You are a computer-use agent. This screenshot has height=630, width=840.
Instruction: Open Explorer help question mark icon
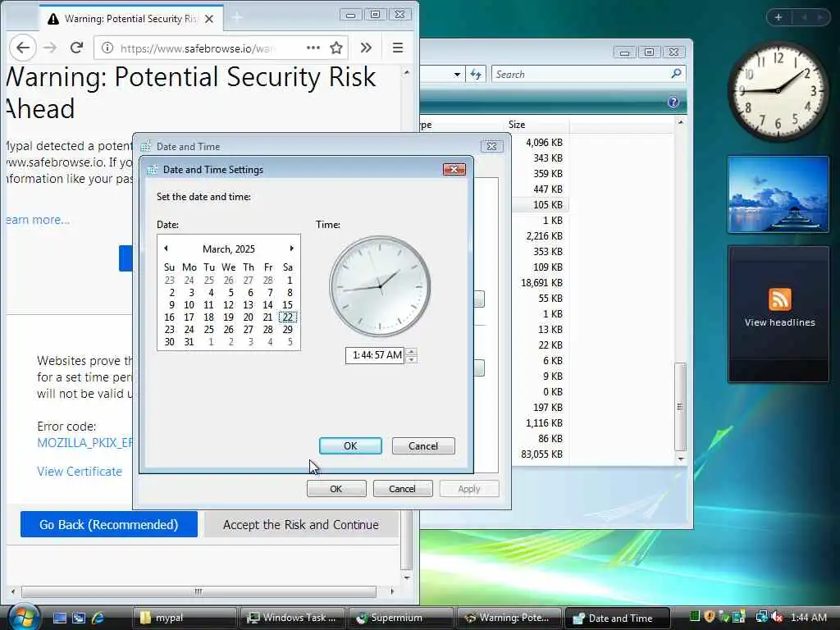[673, 102]
